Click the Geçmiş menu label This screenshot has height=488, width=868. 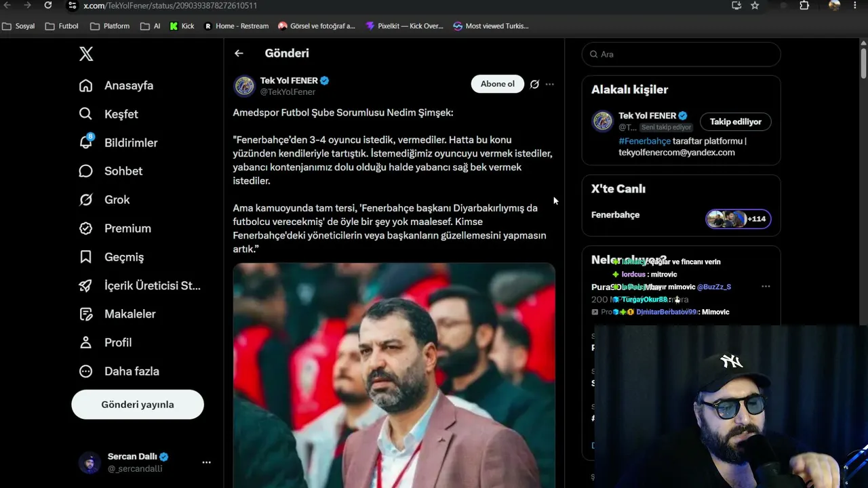124,257
